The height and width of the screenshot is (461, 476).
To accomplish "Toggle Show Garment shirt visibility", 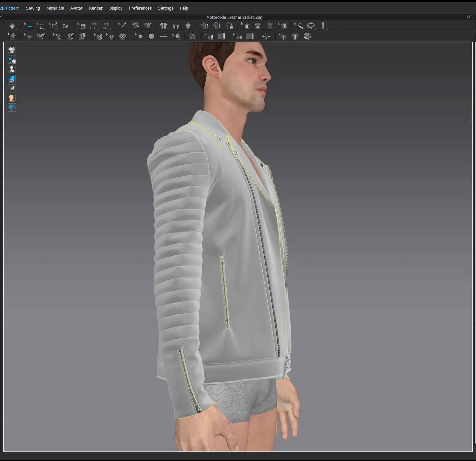I will point(12,50).
